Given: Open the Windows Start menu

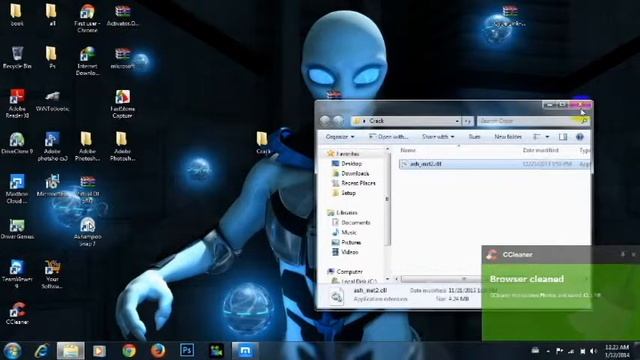Looking at the screenshot, I should tap(12, 351).
